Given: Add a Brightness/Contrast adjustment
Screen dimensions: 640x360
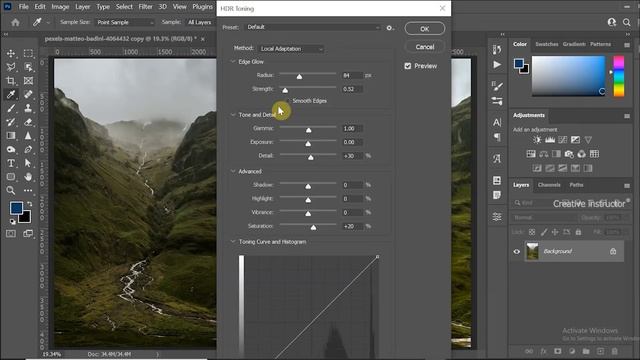Looking at the screenshot, I should [x=537, y=140].
